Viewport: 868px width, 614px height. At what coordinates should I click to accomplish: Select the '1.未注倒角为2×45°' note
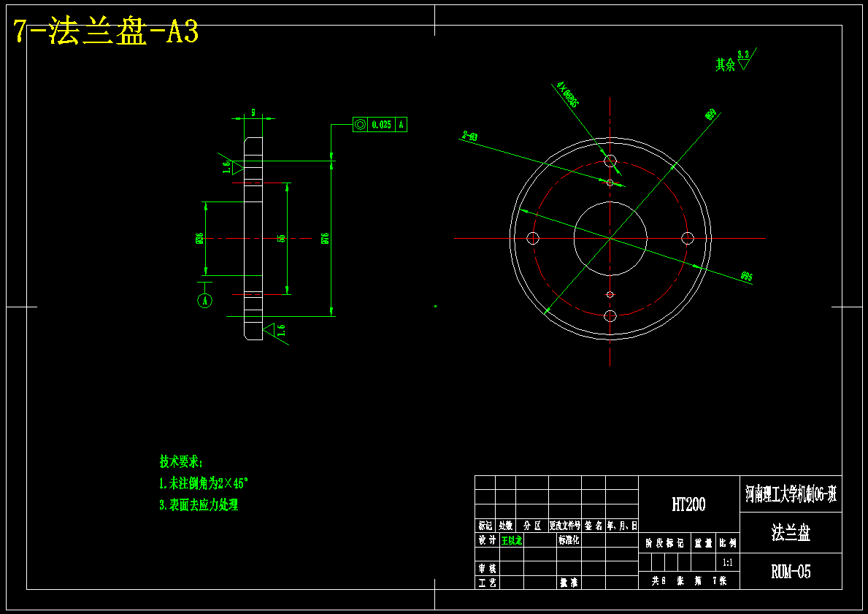click(x=203, y=483)
